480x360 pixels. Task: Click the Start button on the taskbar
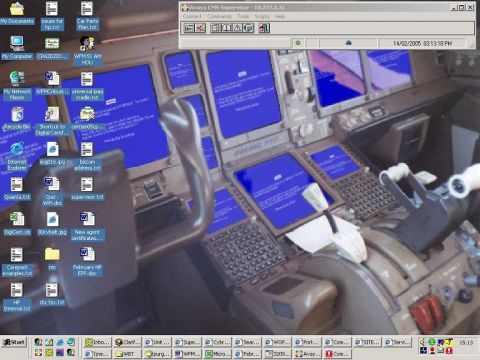click(14, 342)
